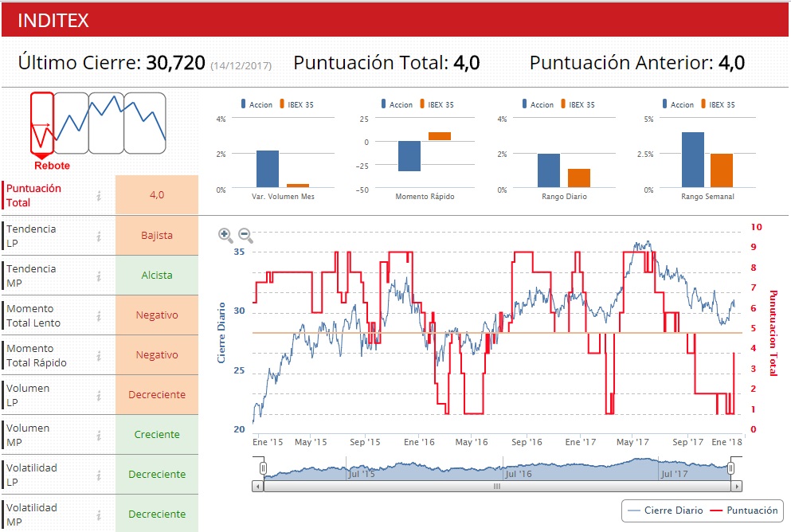
Task: Click the navigator scrollbar right arrow
Action: coord(737,487)
